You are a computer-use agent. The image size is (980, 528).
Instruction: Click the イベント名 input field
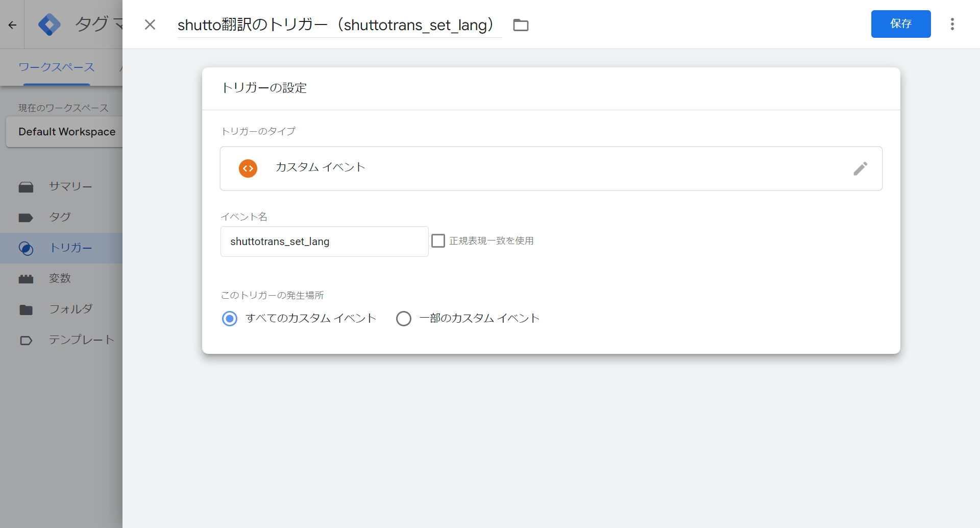point(324,242)
